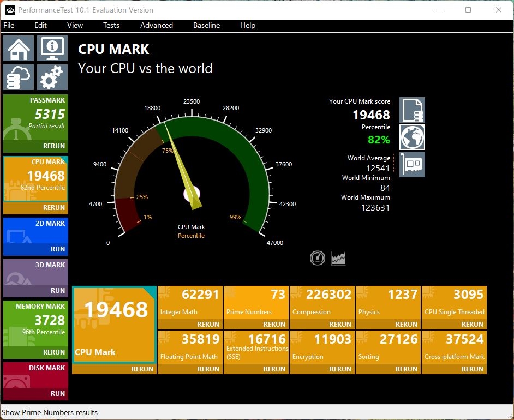Viewport: 514px width, 420px height.
Task: Show CPU Single Threaded 3095 results
Action: coord(455,303)
